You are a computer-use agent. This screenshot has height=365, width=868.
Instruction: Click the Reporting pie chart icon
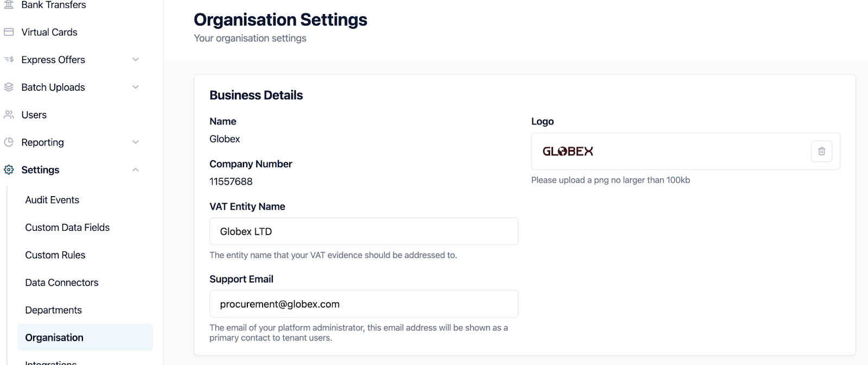(9, 142)
